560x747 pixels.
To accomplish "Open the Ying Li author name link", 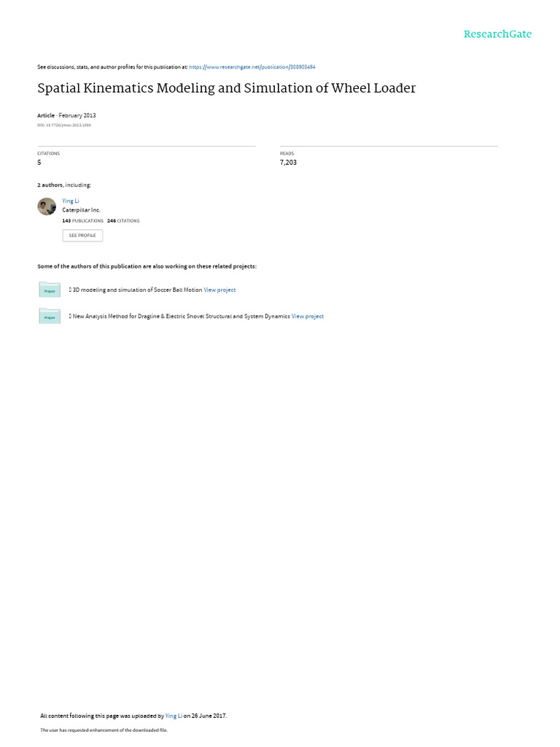I will click(71, 201).
